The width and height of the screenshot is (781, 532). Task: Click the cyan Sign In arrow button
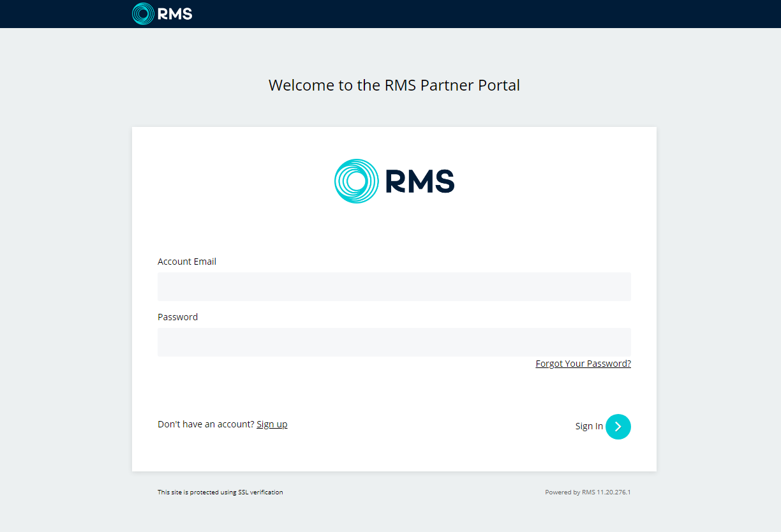[x=618, y=427]
